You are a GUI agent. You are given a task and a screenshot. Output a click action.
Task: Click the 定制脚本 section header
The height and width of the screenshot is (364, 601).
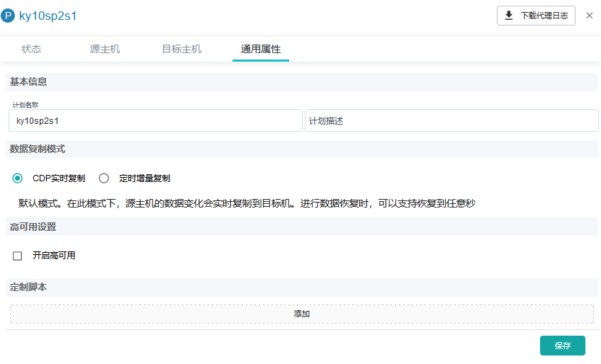[28, 287]
